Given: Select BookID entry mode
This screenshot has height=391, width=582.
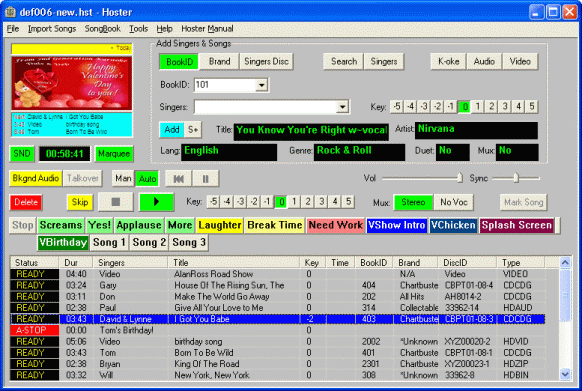Looking at the screenshot, I should click(x=179, y=62).
